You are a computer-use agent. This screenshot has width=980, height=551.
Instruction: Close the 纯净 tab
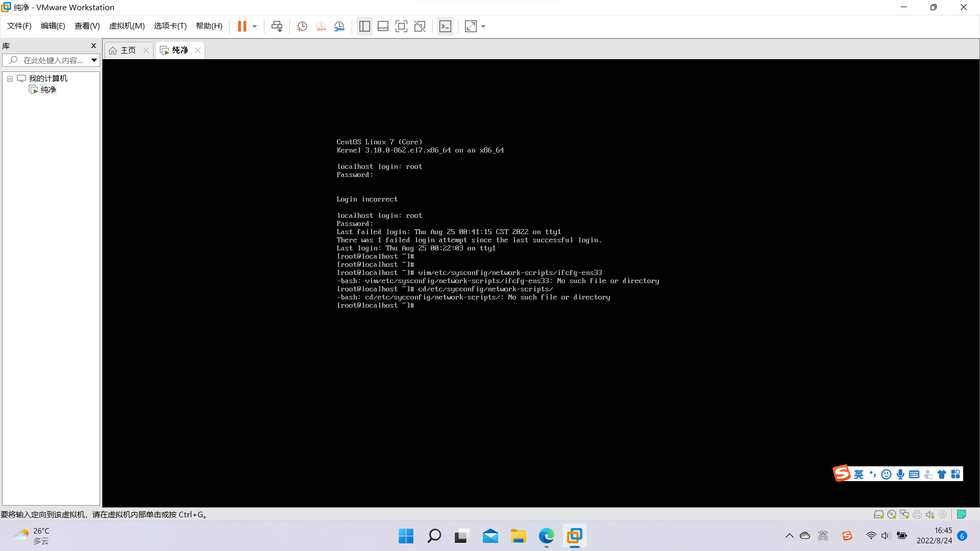tap(198, 50)
